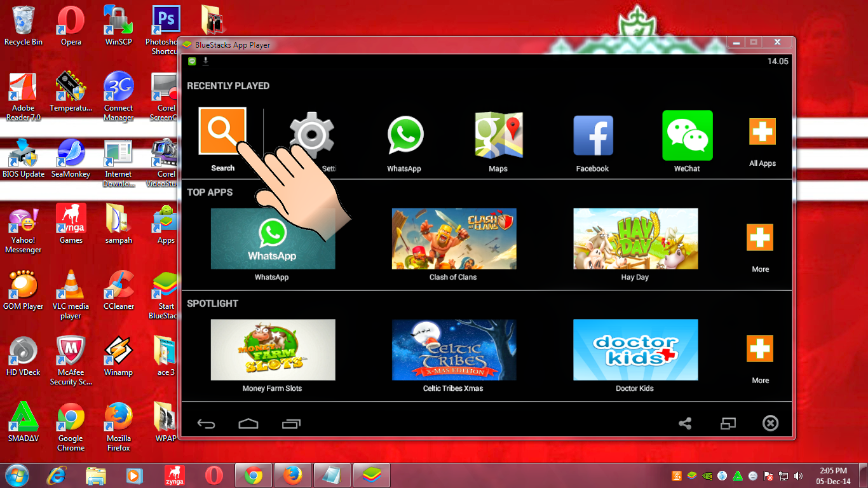The image size is (868, 488).
Task: Select Zynga Games desktop icon
Action: [x=71, y=224]
